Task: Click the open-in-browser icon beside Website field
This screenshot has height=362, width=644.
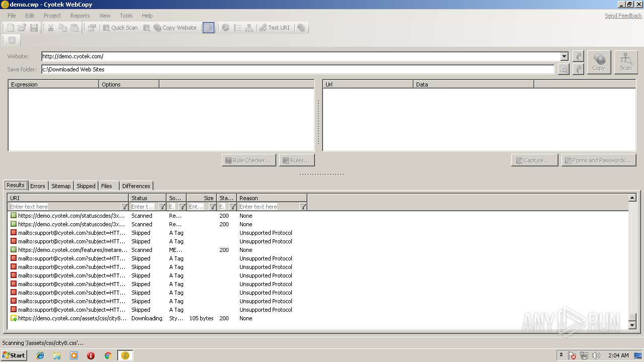Action: pyautogui.click(x=579, y=56)
